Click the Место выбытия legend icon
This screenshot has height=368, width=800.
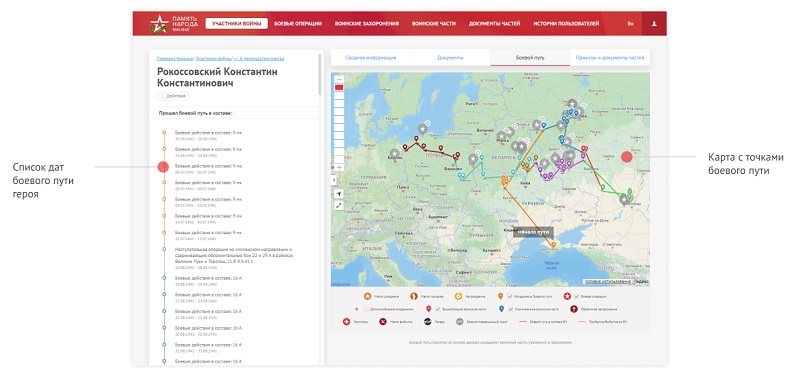click(383, 322)
